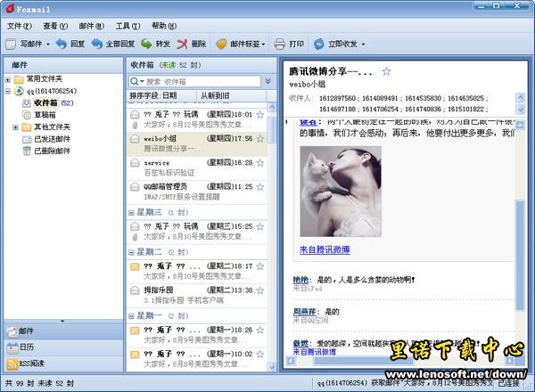Click attachment clip on 星期四 18:01 message
The width and height of the screenshot is (535, 392).
tap(135, 126)
